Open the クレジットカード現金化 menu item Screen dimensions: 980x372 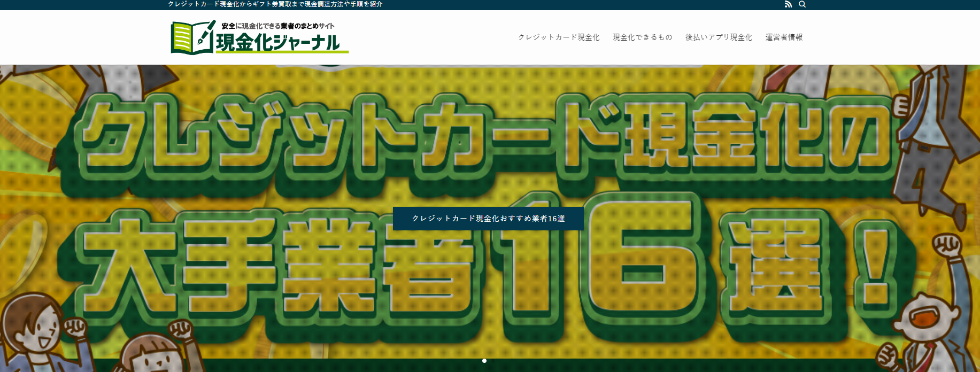[x=559, y=37]
